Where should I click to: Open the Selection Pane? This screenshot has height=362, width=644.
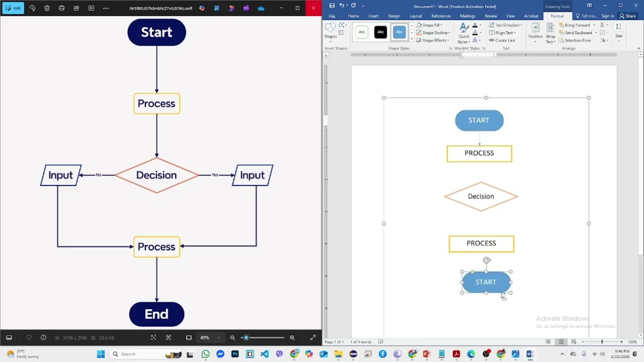pyautogui.click(x=575, y=40)
